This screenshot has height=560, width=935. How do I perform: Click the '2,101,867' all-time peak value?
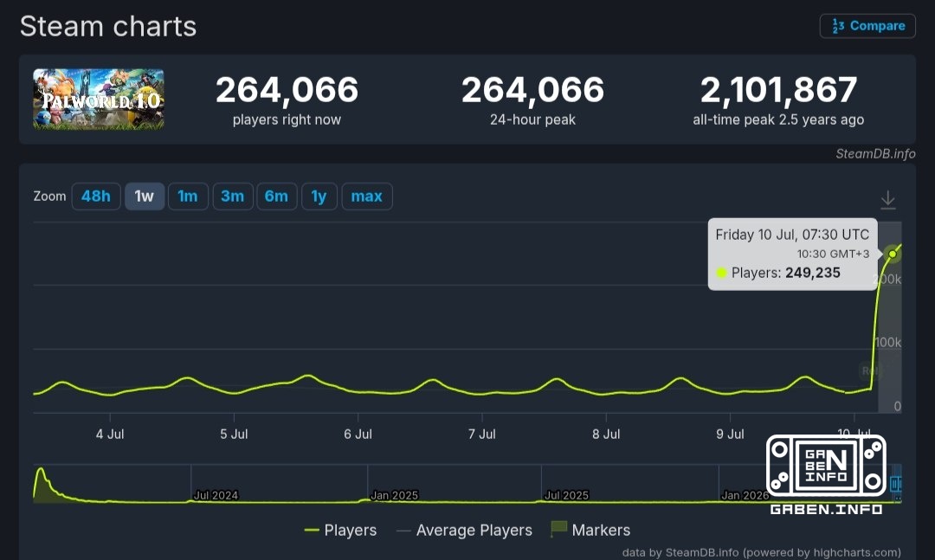(x=779, y=90)
